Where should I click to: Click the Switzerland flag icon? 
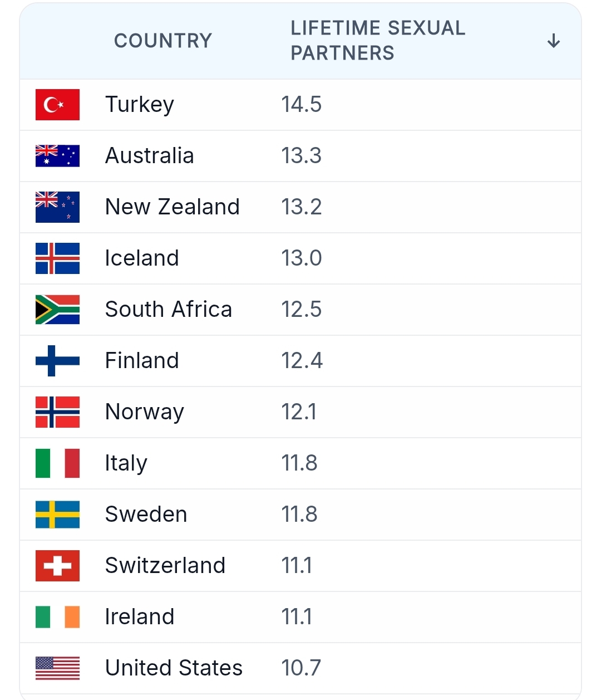[x=57, y=566]
